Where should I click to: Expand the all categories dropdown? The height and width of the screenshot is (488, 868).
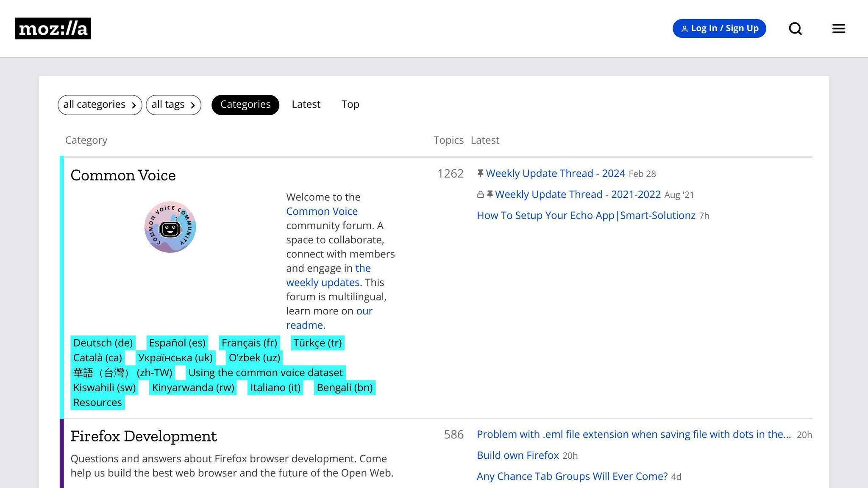click(x=100, y=105)
